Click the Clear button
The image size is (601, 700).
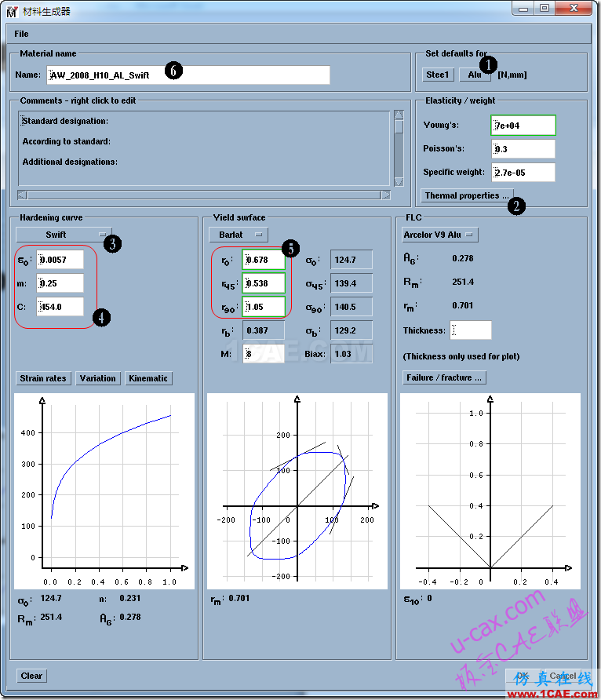(31, 676)
